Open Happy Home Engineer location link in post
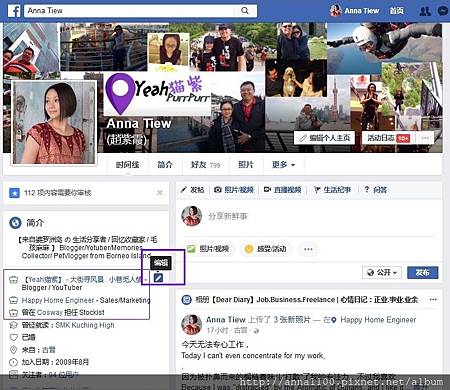Viewport: 450px width, 390px height. [x=378, y=320]
